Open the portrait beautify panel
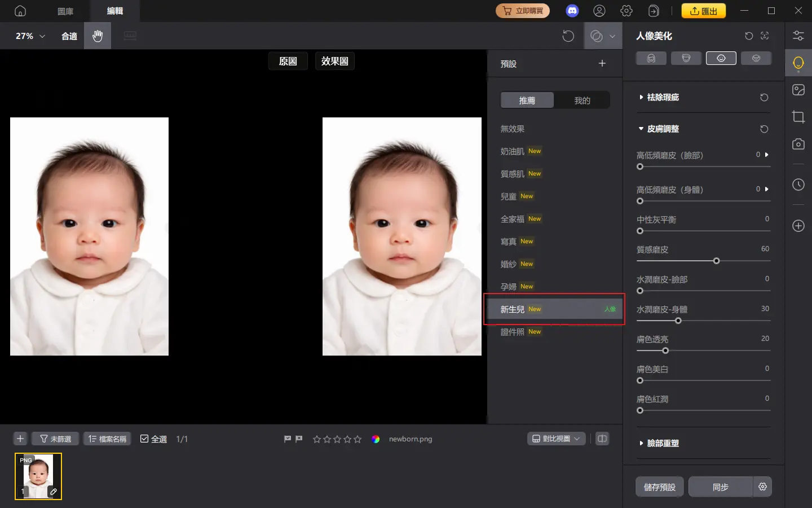This screenshot has width=812, height=508. 798,63
